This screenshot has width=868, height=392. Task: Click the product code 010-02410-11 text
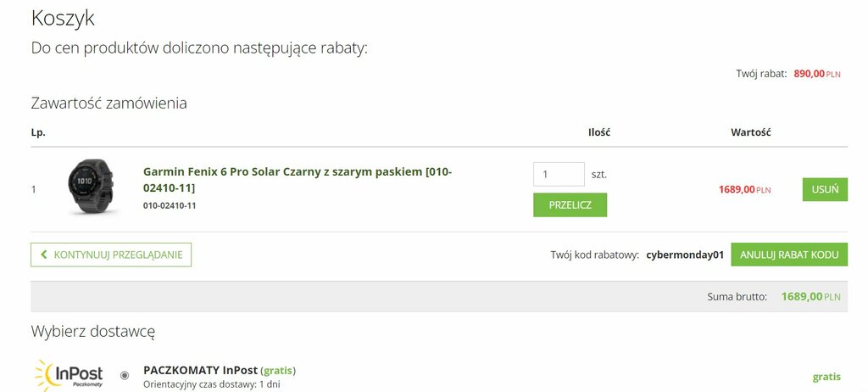tap(170, 205)
